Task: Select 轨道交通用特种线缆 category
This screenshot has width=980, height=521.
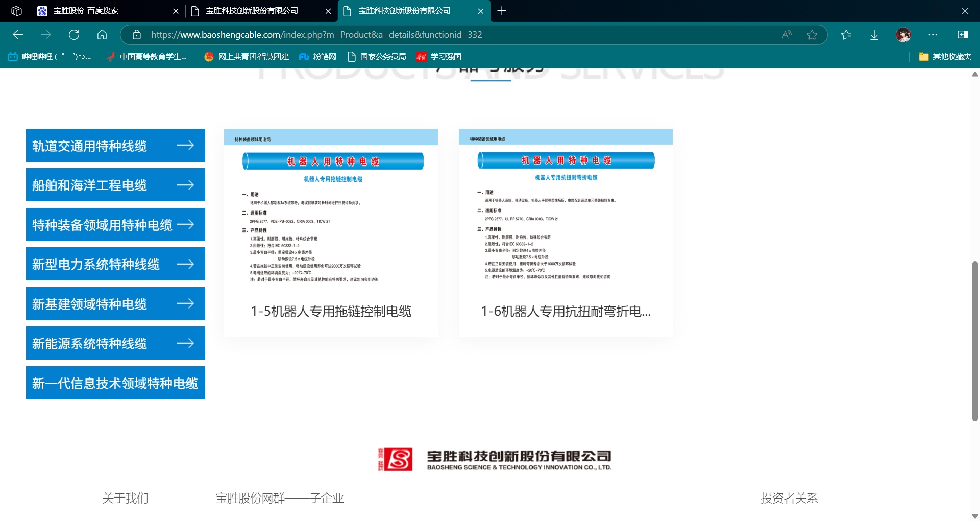Action: click(x=115, y=146)
